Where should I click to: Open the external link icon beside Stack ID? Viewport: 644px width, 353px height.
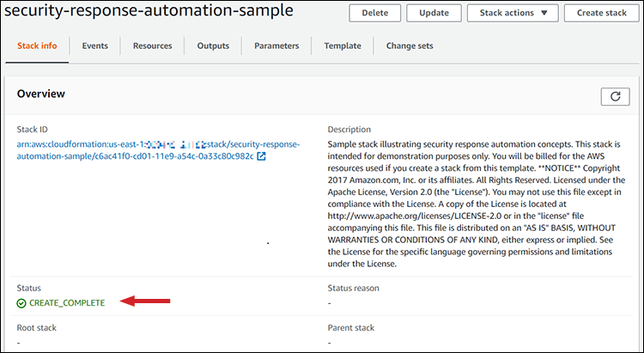coord(261,156)
